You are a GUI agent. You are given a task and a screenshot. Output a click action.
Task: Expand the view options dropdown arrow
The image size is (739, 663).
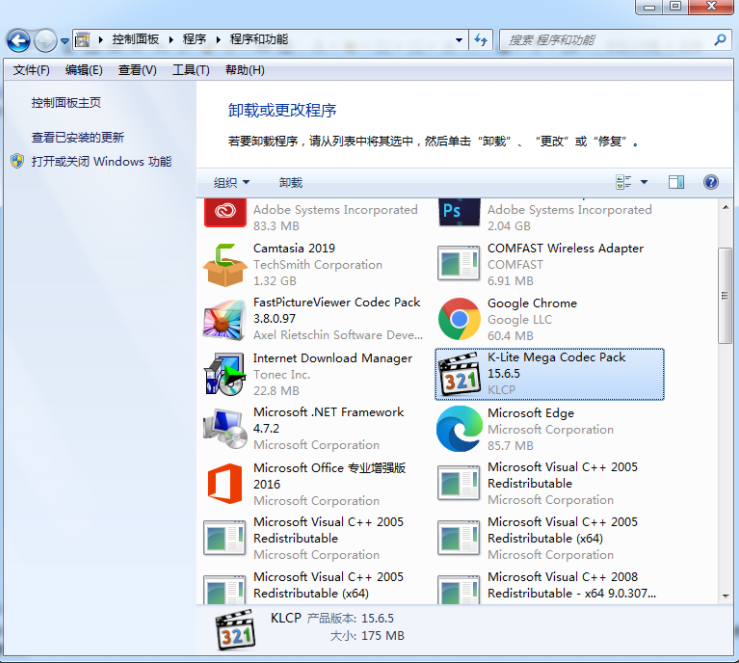[x=644, y=182]
